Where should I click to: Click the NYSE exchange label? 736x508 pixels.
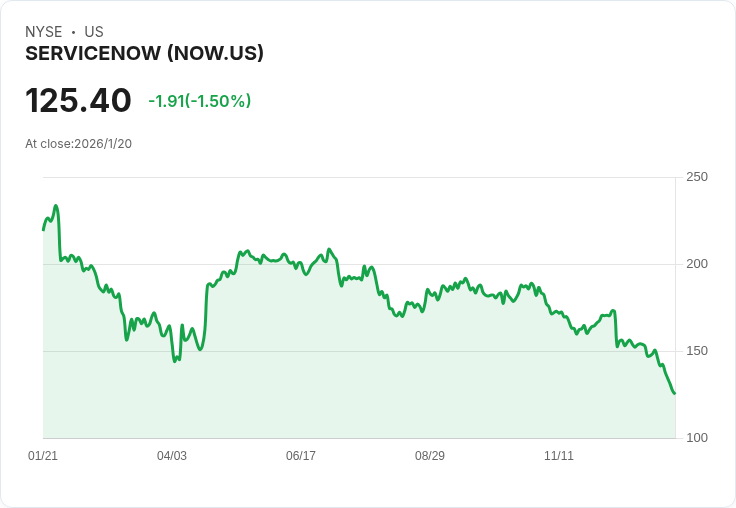44,32
